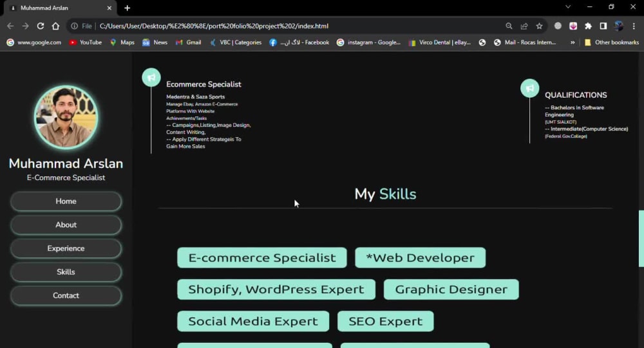Select the Muhammad Arslan browser tab
Image resolution: width=644 pixels, height=348 pixels.
[x=60, y=8]
